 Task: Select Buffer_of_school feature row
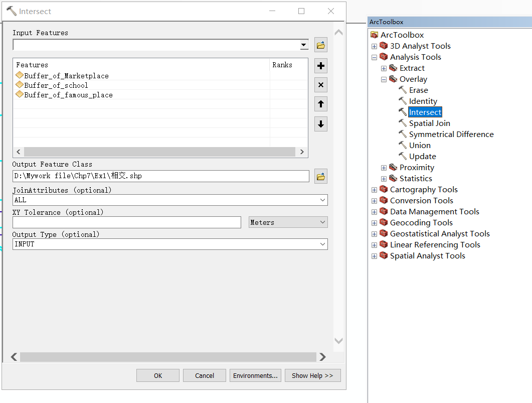coord(160,85)
